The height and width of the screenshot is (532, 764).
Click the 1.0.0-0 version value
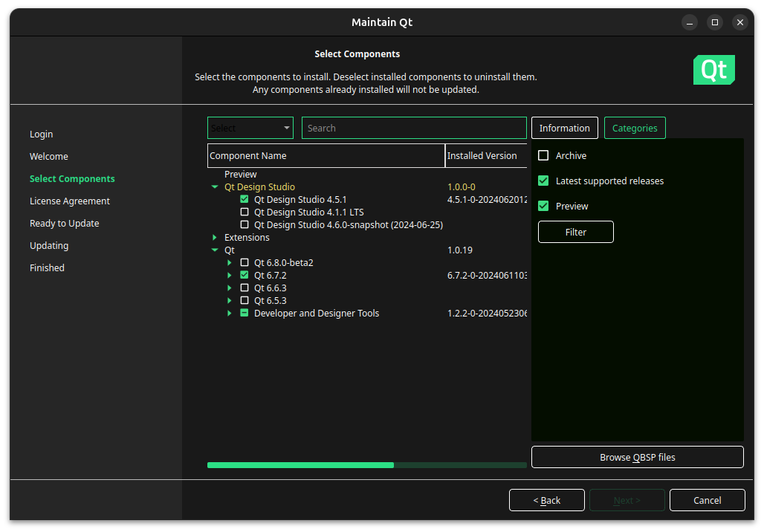(461, 187)
